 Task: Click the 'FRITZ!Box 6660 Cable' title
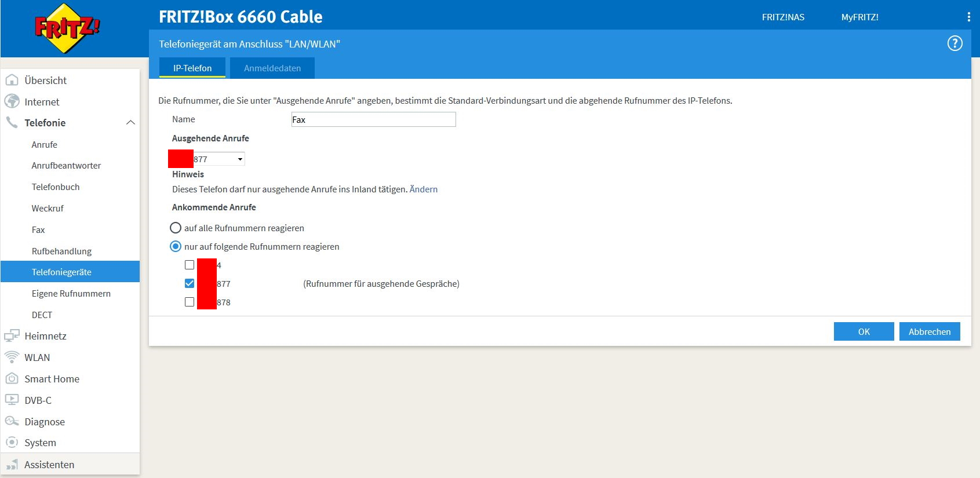[241, 17]
